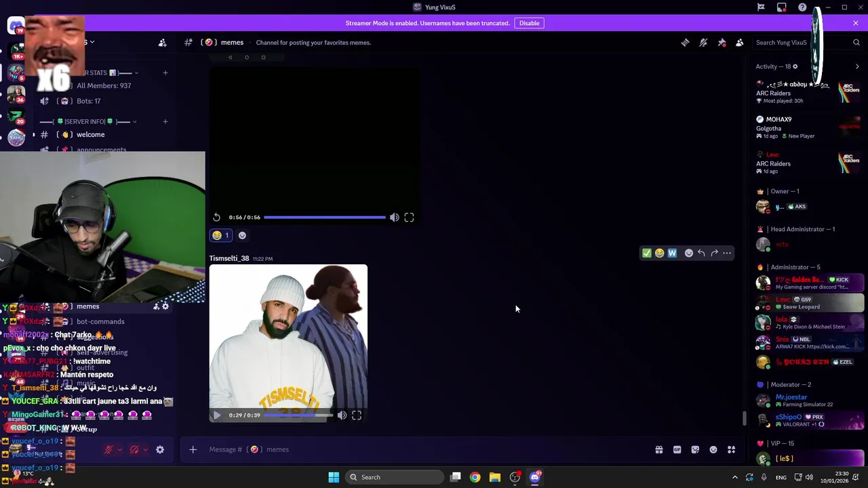Dismiss the Streamer Mode banner
Screen dimensions: 868x488
pyautogui.click(x=856, y=23)
